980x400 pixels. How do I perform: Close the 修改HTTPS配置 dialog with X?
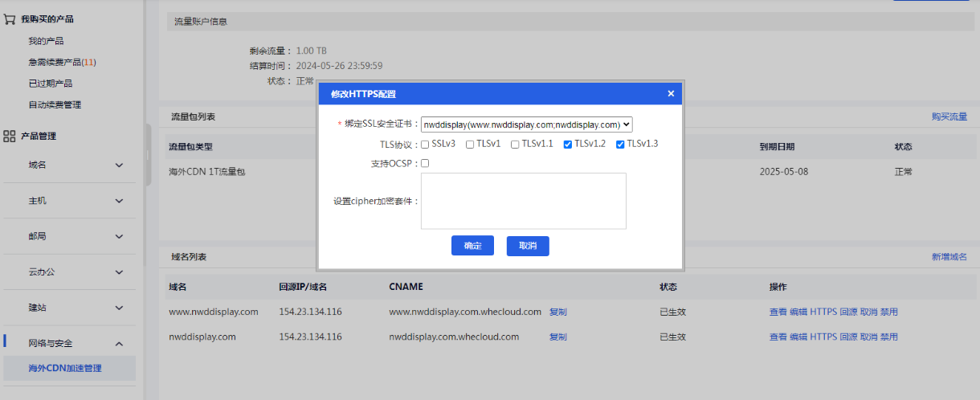pyautogui.click(x=671, y=94)
